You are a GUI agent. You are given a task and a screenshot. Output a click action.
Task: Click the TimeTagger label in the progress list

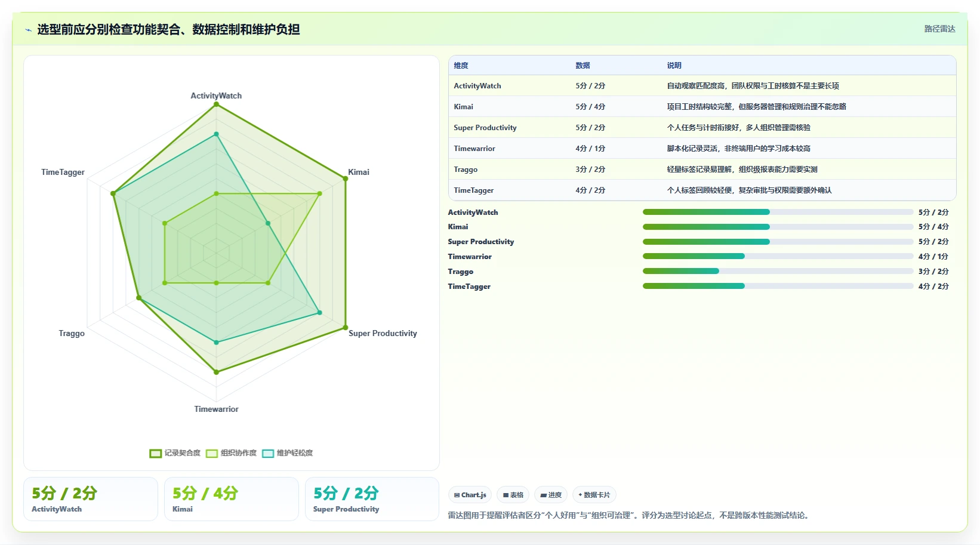click(469, 287)
